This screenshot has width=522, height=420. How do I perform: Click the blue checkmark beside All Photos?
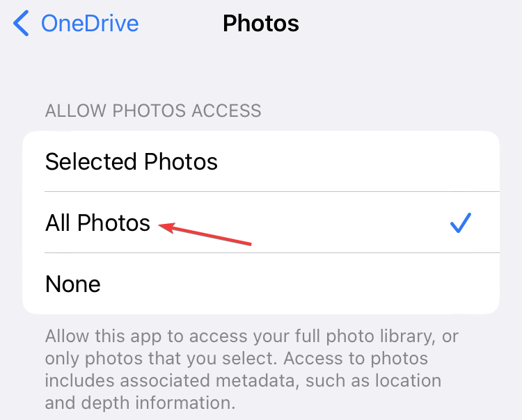461,223
